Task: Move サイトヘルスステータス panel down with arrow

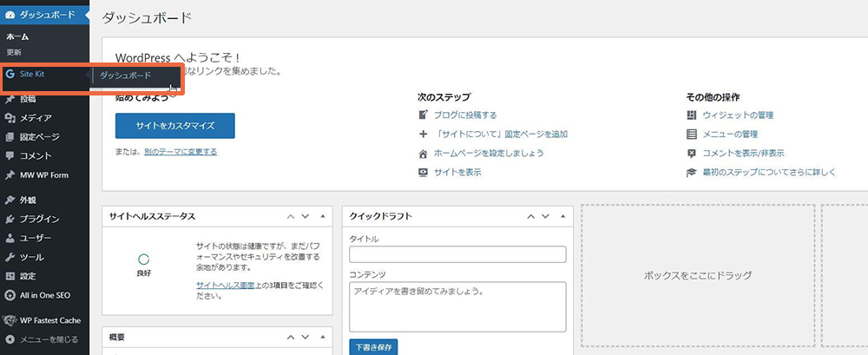Action: pos(305,216)
